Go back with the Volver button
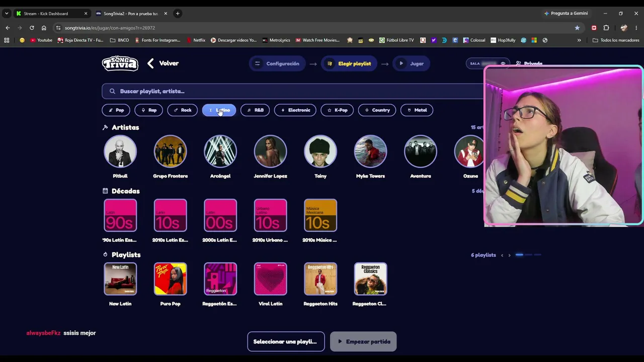644x362 pixels. tap(163, 63)
